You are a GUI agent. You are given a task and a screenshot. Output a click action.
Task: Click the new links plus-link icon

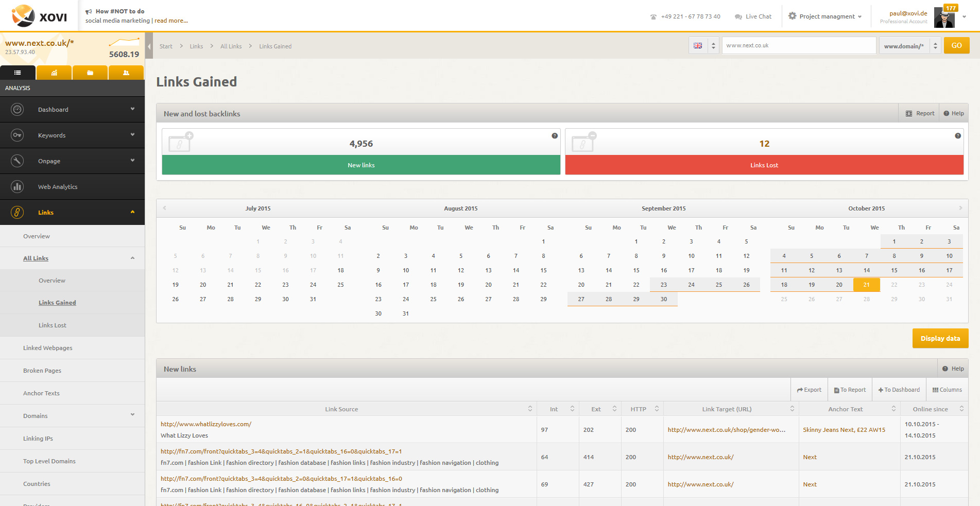tap(181, 142)
